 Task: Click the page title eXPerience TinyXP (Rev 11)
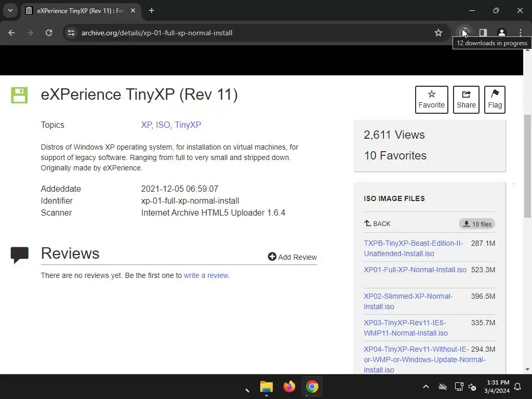click(x=139, y=95)
